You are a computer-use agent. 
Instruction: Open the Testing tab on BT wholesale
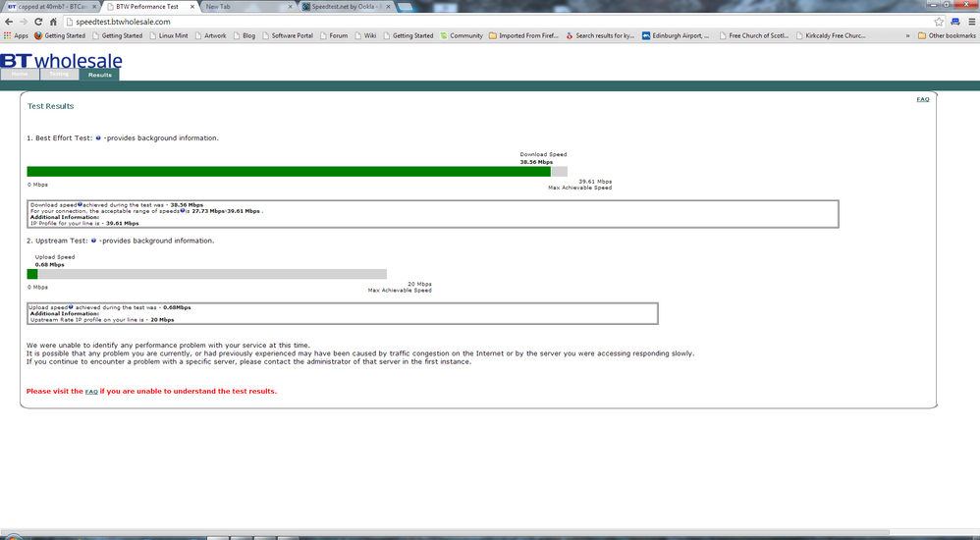point(59,75)
